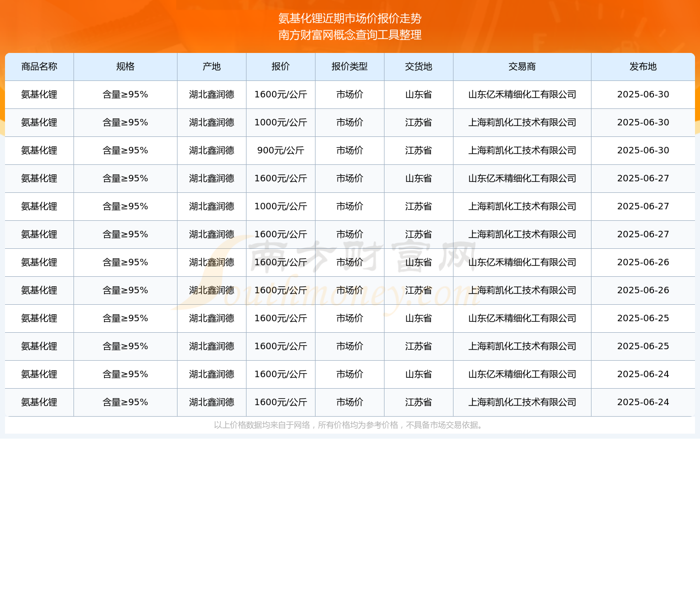The width and height of the screenshot is (700, 602).
Task: Select 1600元/公斤 in the 2025-06-25 山东省 row
Action: pos(280,318)
